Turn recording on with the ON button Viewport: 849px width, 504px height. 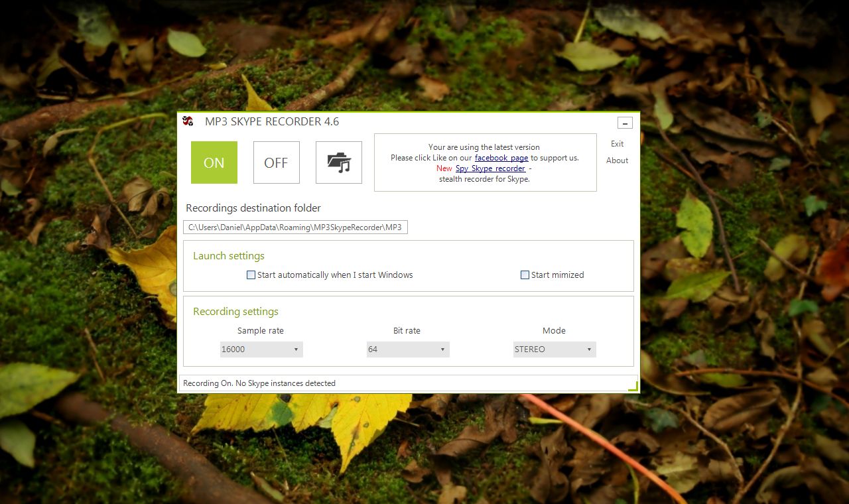pos(214,162)
